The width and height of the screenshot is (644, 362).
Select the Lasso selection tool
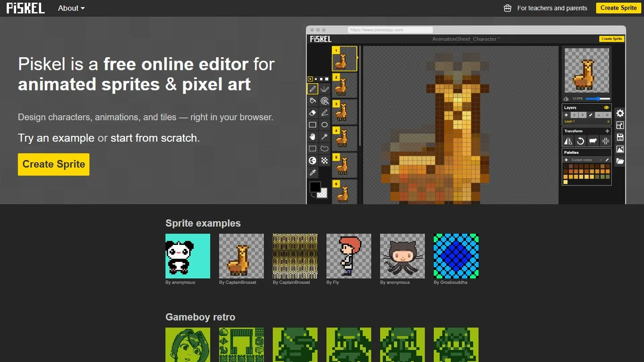[x=325, y=149]
